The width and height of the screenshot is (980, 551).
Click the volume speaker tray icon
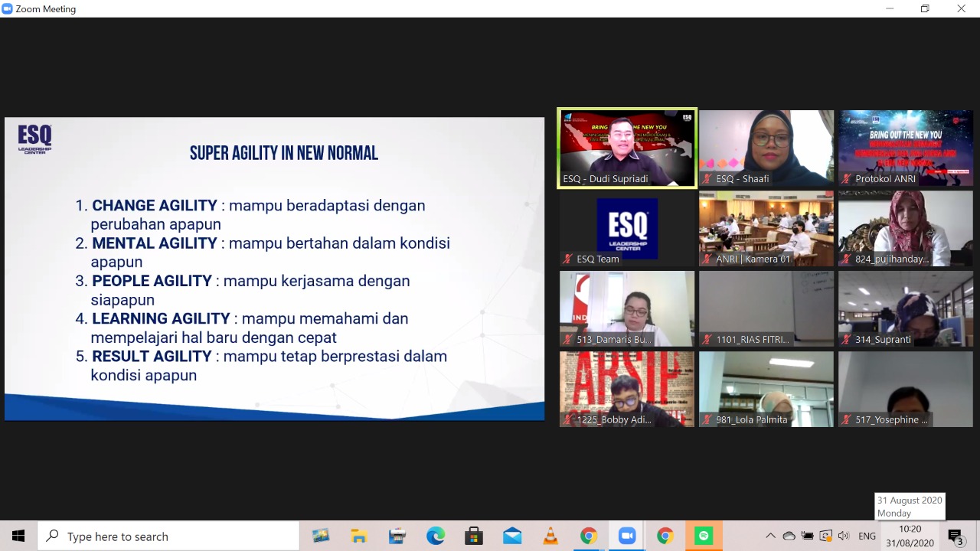[x=844, y=536]
